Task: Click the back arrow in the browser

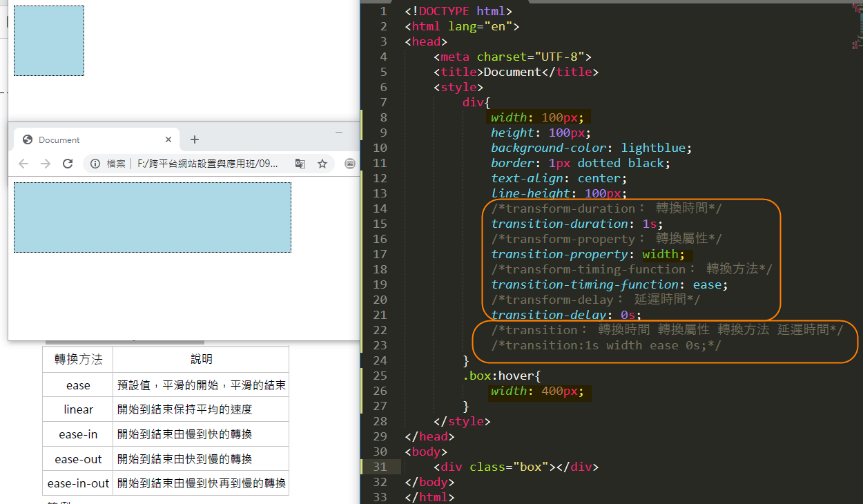Action: (x=23, y=164)
